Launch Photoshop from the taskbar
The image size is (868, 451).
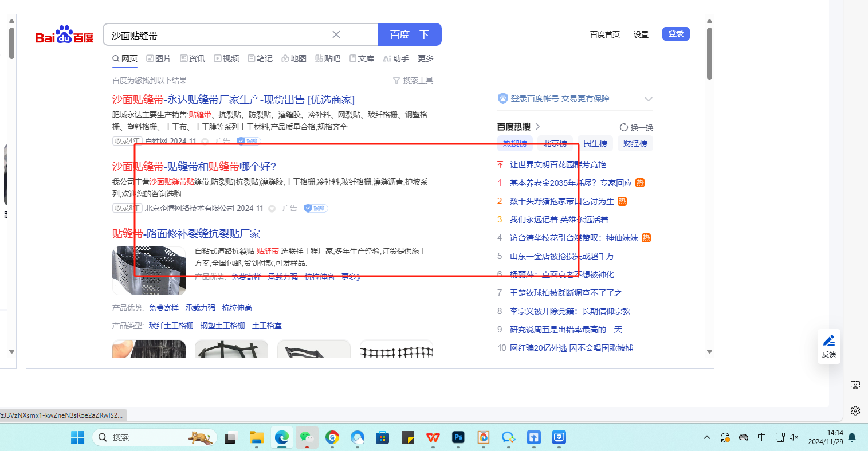pos(458,437)
